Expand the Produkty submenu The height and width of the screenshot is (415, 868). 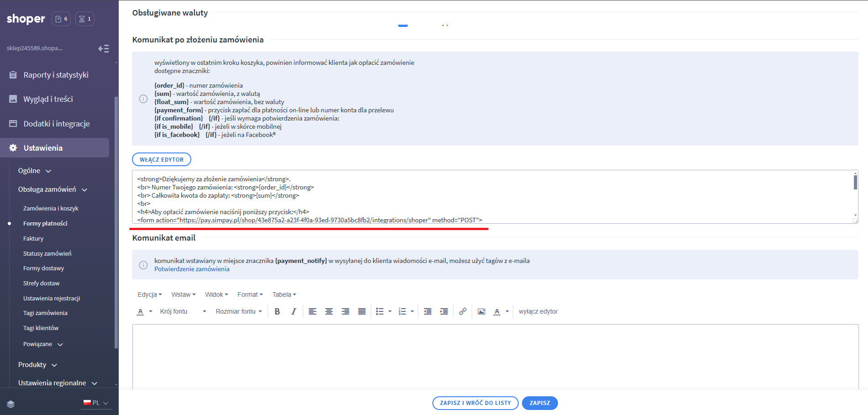click(37, 365)
